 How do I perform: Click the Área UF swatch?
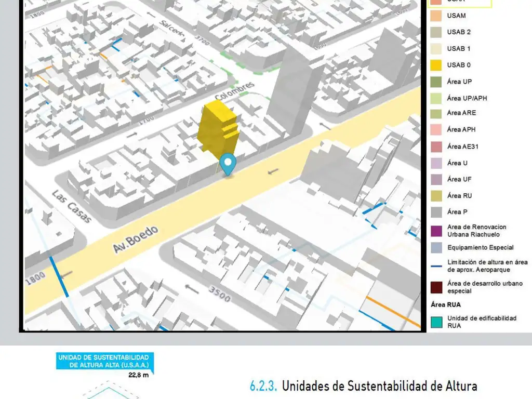436,179
